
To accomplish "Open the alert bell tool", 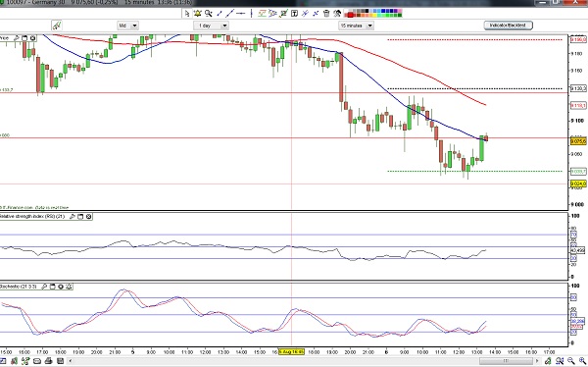I will pos(198,14).
